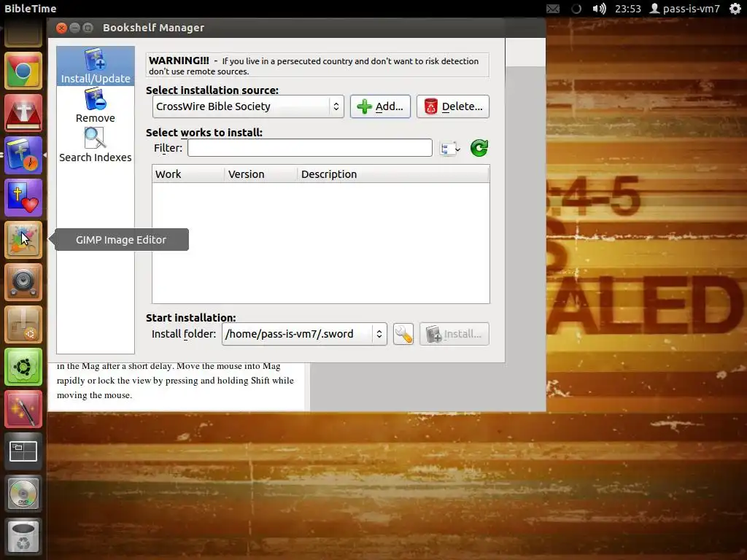This screenshot has width=747, height=560.
Task: Sort by the Work column header
Action: [187, 174]
